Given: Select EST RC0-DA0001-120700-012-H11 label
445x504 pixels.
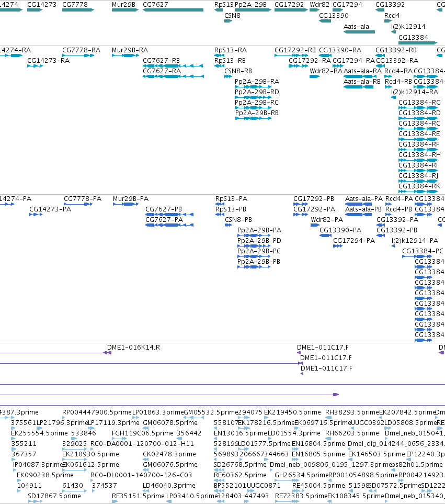Looking at the screenshot, I should pyautogui.click(x=142, y=444).
